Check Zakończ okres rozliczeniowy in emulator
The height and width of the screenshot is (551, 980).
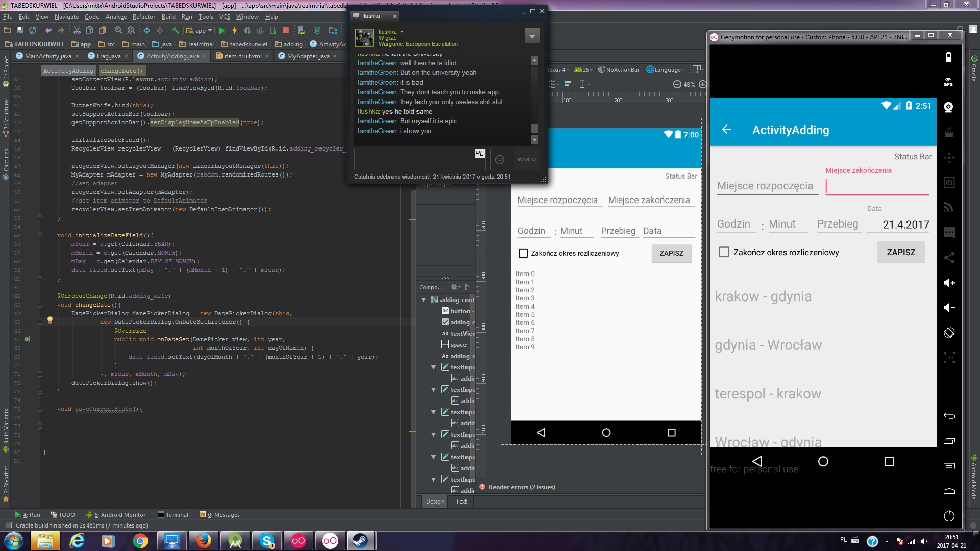[x=724, y=252]
